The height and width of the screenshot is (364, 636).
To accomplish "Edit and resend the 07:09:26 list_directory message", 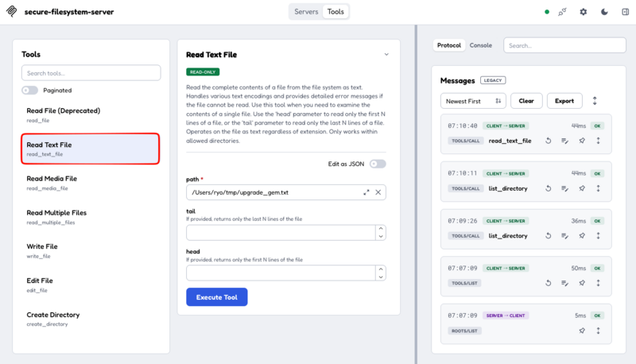I will pyautogui.click(x=564, y=235).
